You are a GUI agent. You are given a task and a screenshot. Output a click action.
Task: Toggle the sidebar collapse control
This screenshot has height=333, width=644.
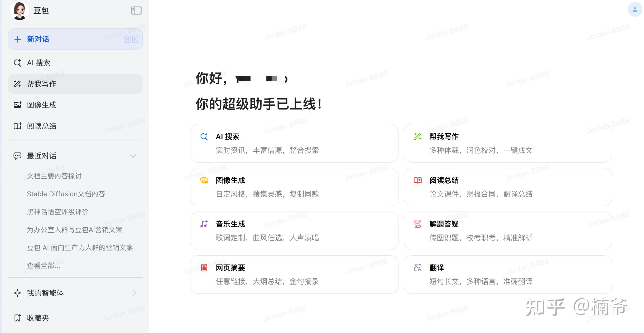(x=137, y=11)
